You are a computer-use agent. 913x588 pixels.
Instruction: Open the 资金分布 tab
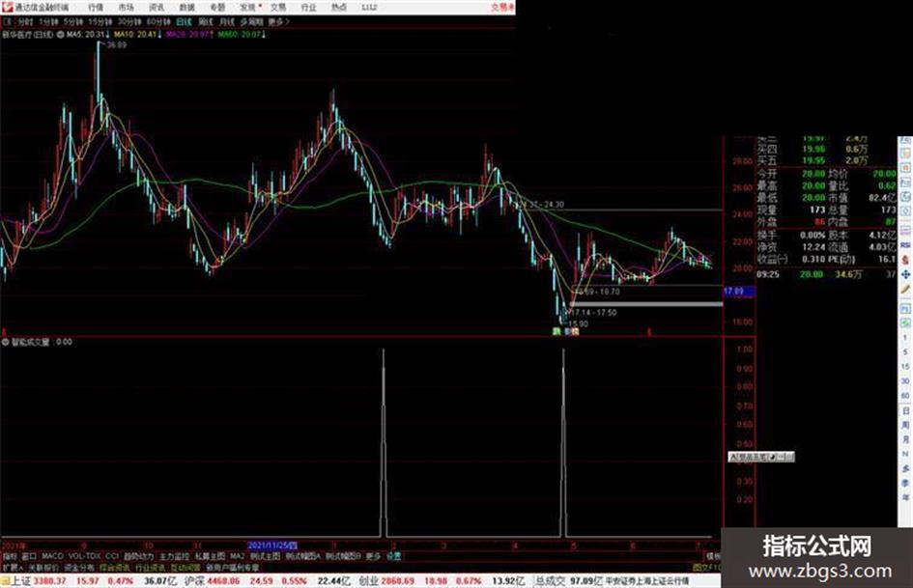click(79, 567)
